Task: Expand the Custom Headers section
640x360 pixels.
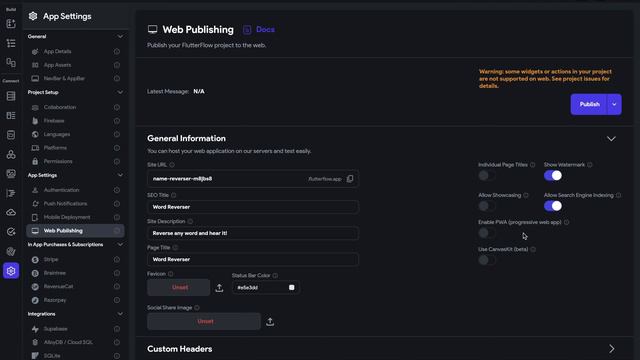Action: coord(611,349)
